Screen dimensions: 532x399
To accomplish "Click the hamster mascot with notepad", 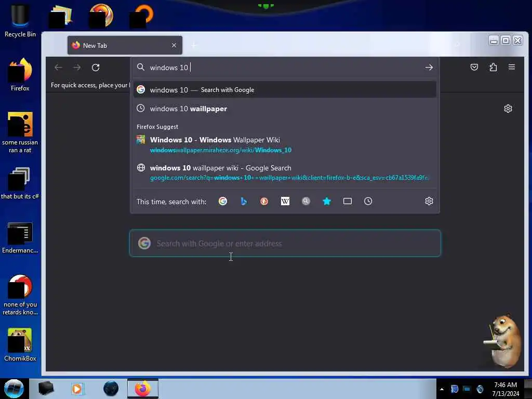I will click(503, 341).
